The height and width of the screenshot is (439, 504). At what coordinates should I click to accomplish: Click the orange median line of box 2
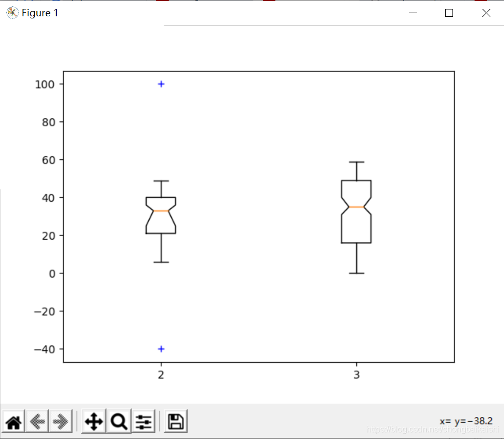pos(161,211)
